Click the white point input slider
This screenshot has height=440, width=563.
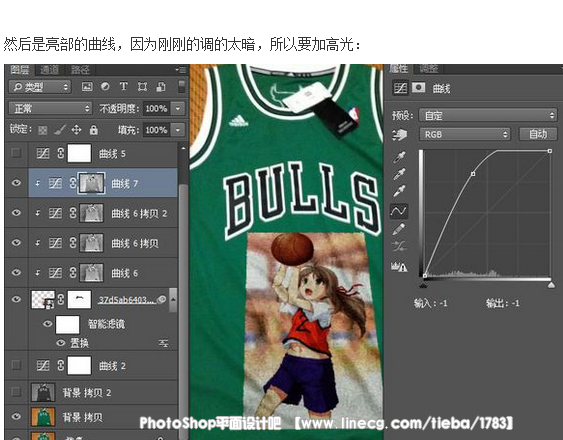tap(551, 285)
